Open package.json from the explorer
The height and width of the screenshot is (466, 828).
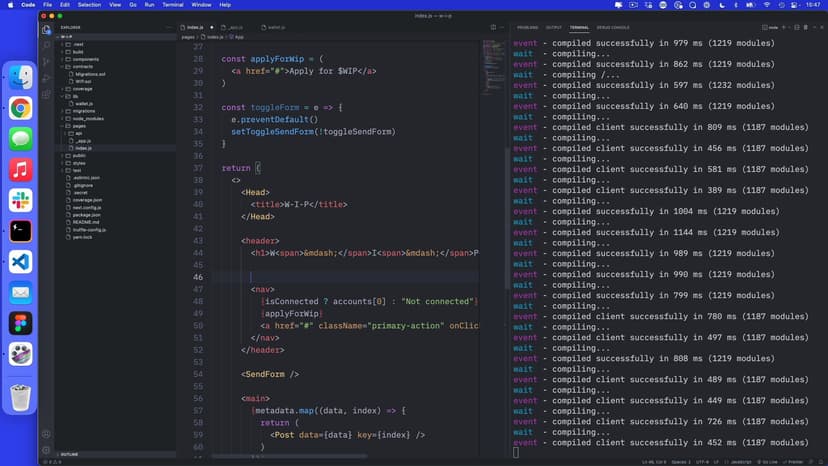87,214
